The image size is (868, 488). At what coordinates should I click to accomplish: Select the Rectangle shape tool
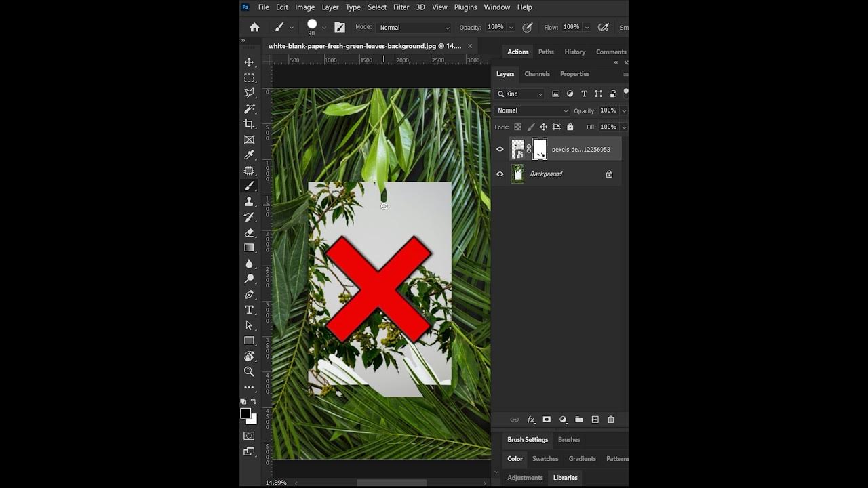[x=249, y=341]
